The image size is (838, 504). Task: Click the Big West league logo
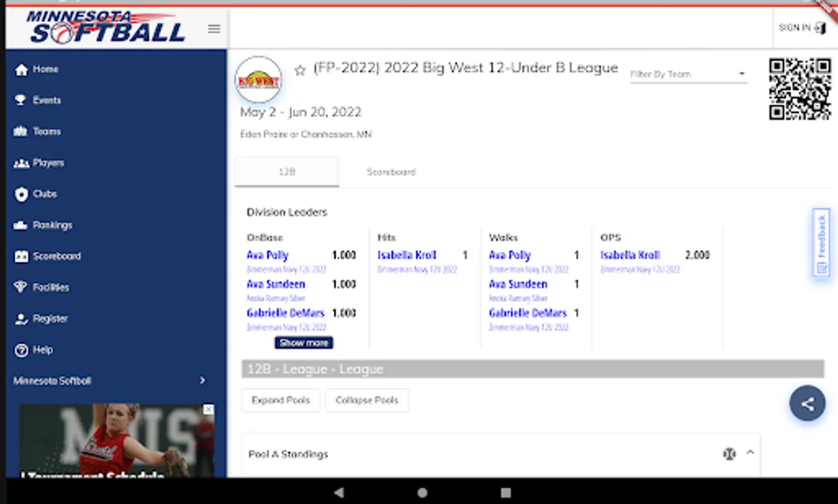coord(258,80)
